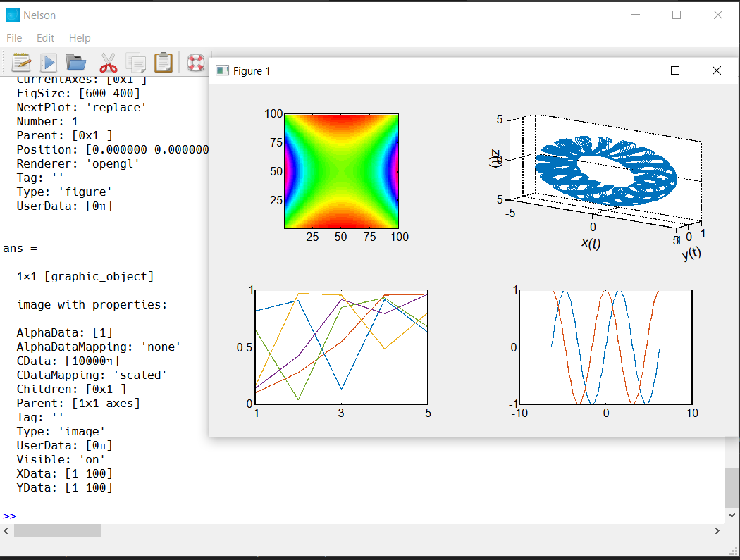
Task: Click the copy documents toolbar icon
Action: tap(136, 62)
